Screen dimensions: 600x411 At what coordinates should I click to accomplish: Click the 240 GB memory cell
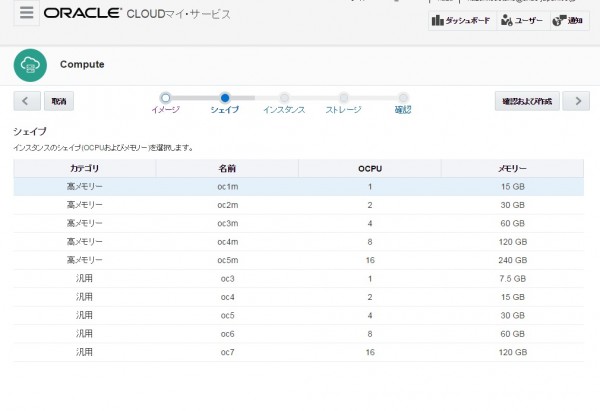(x=512, y=260)
